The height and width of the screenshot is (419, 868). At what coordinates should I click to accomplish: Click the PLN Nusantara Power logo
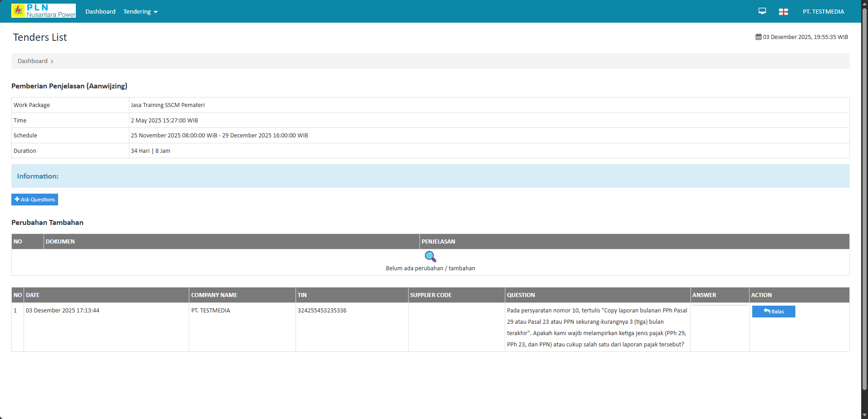pos(44,11)
